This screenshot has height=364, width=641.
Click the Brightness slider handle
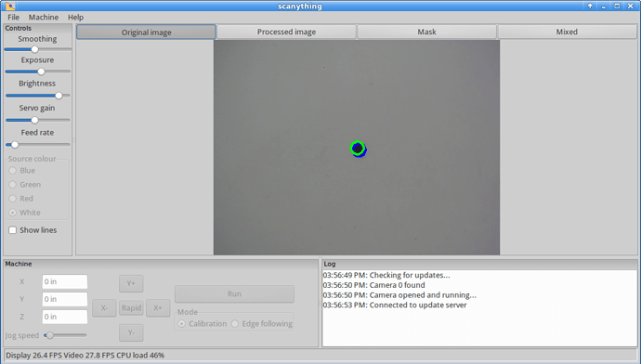[x=59, y=96]
